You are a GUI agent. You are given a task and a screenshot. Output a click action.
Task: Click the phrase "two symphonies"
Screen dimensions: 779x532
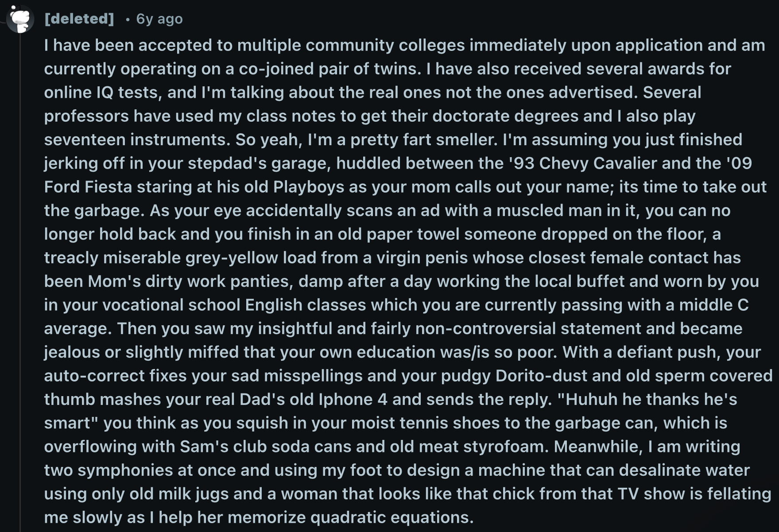click(109, 470)
